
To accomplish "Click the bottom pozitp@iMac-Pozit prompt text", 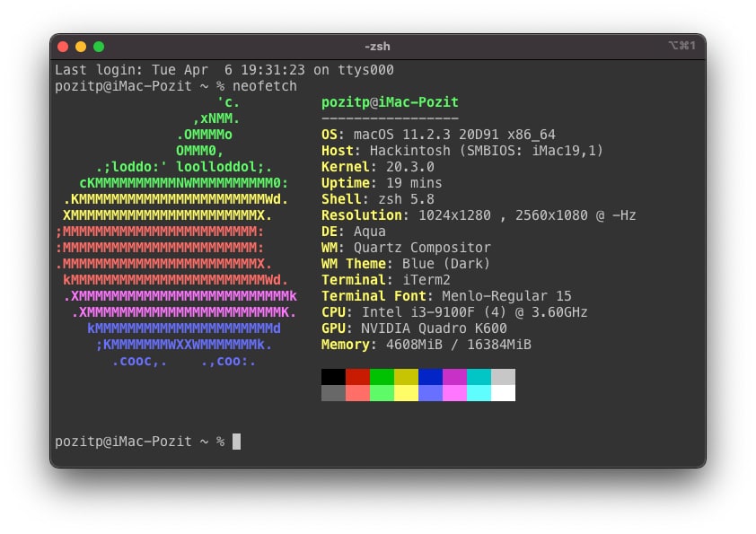I will [x=123, y=442].
